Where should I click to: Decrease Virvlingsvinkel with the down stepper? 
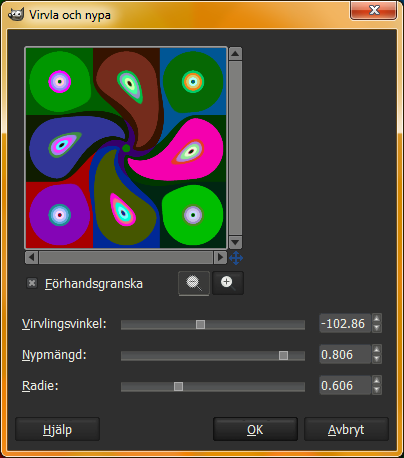click(x=377, y=328)
